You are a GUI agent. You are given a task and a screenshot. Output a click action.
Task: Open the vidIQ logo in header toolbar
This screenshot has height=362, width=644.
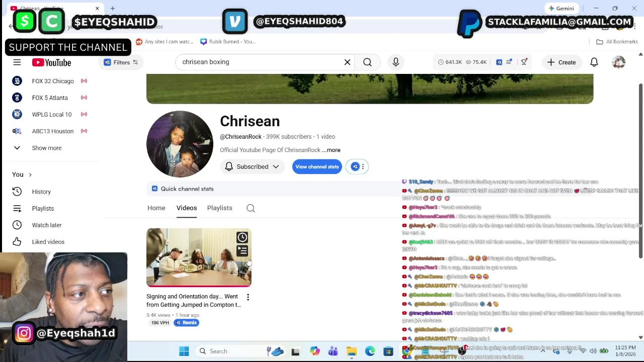499,62
